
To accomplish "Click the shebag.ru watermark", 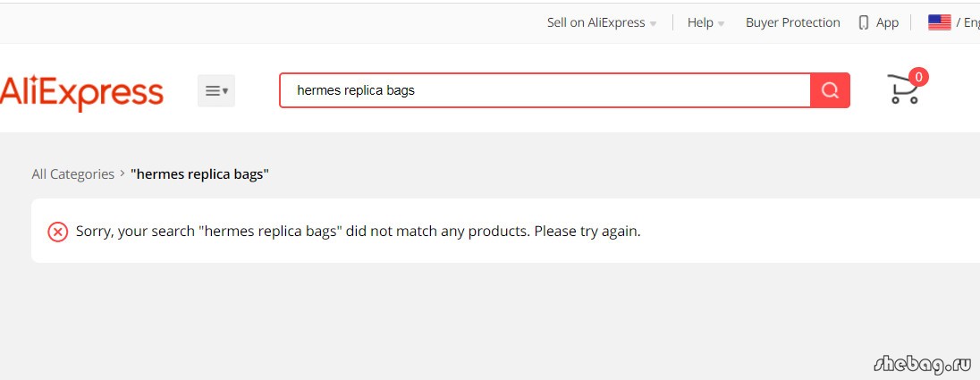I will click(923, 364).
